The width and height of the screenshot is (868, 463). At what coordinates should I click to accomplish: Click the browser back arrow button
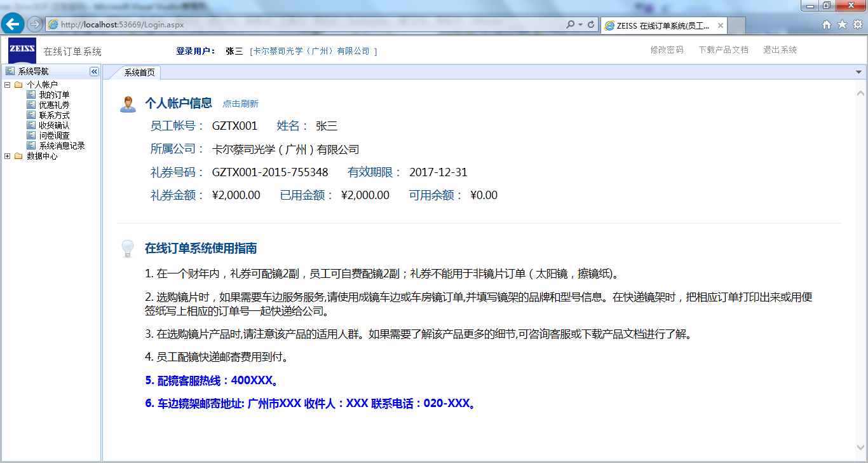coord(13,24)
